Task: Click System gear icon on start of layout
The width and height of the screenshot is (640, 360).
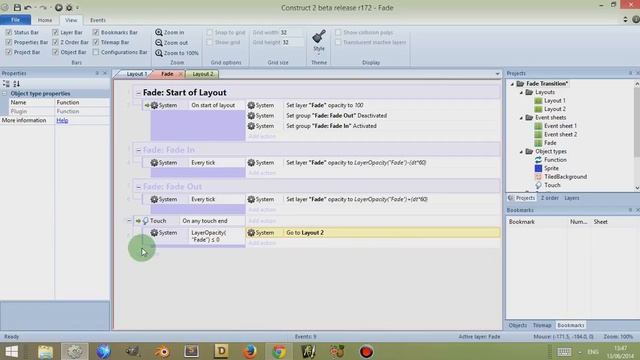Action: [x=154, y=105]
